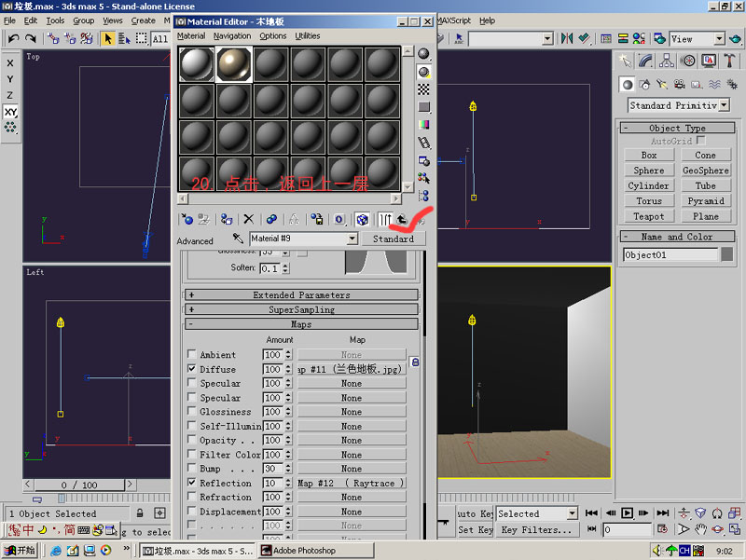Click Map #12 (Raytrace) reflection button

352,483
